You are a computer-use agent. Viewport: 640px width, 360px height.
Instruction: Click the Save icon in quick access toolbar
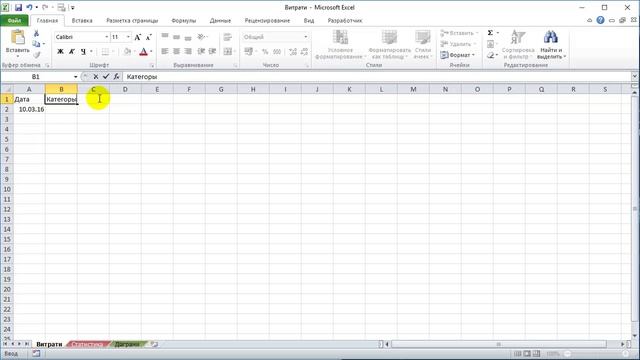18,7
